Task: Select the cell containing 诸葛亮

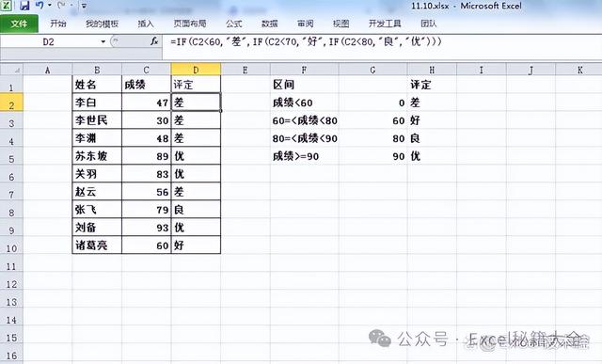Action: click(x=97, y=245)
